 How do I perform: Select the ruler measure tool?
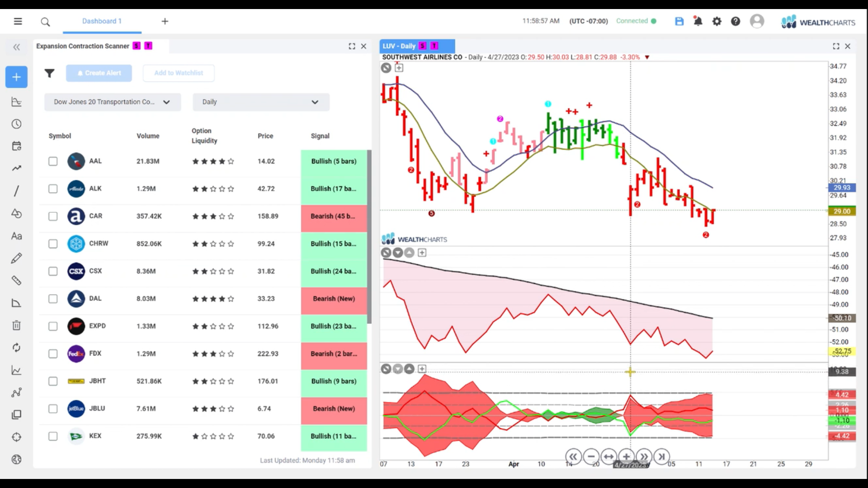pyautogui.click(x=16, y=281)
